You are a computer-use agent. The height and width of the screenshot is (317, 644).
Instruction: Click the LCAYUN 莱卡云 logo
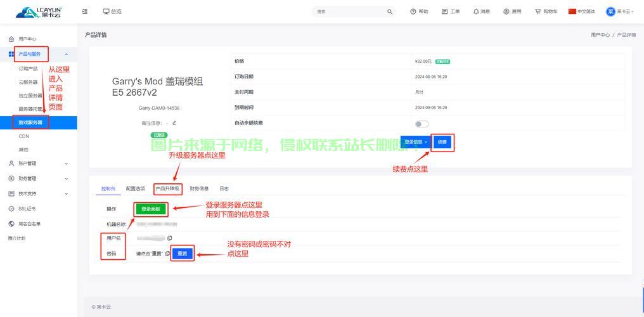coord(38,12)
